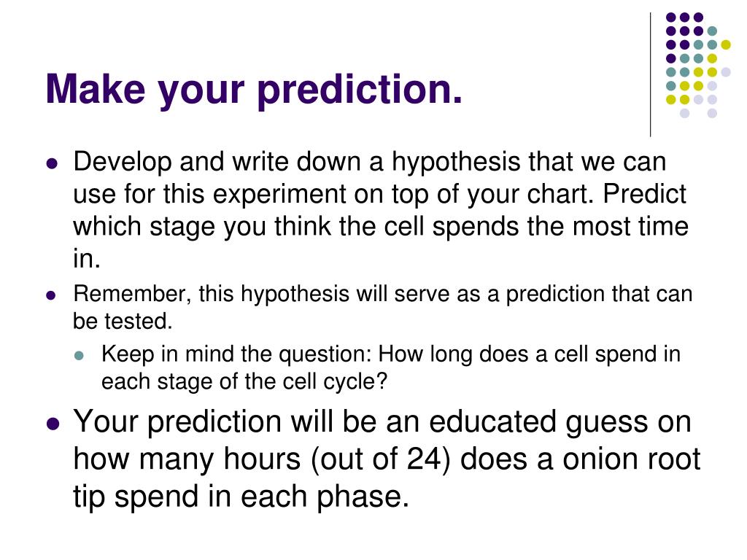This screenshot has width=747, height=560.
Task: Click the text '(out of 24)' in last bullet
Action: click(x=380, y=459)
